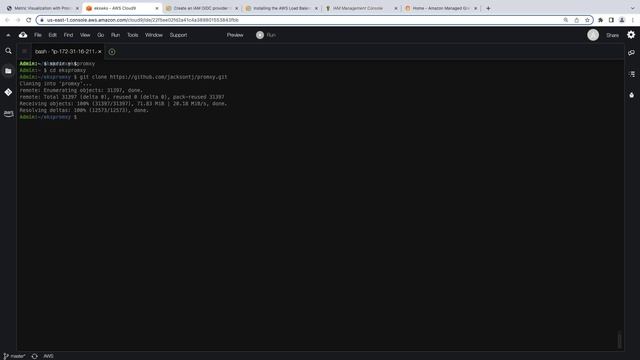640x360 pixels.
Task: Open the View menu
Action: 85,35
